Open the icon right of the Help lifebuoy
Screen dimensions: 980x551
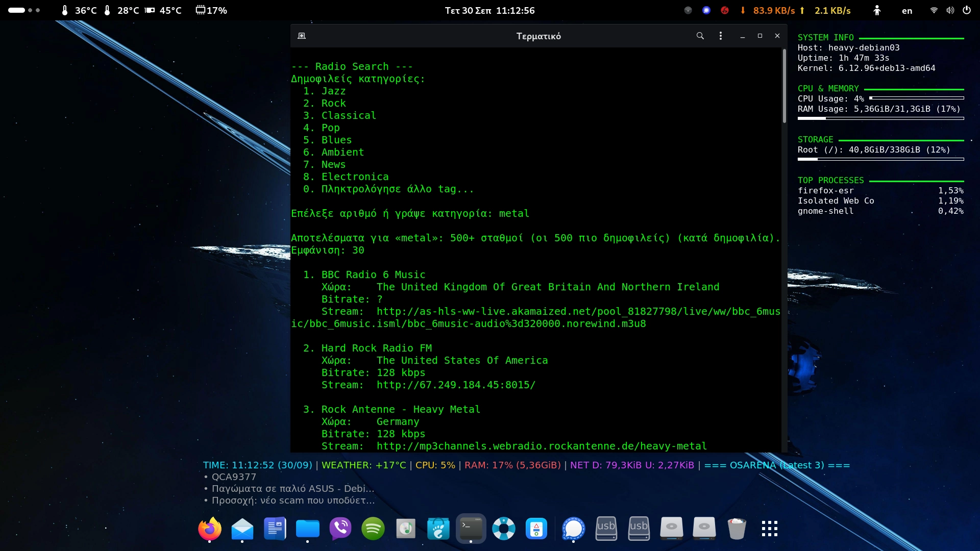pyautogui.click(x=536, y=529)
